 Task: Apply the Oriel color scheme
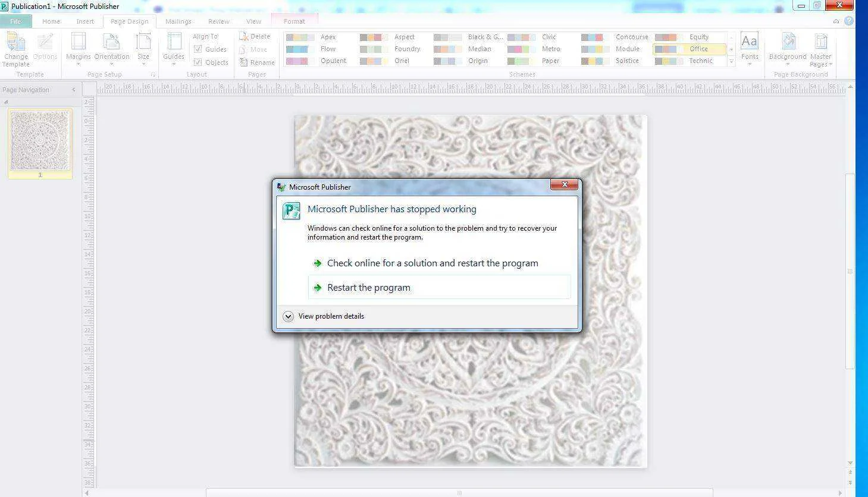pos(393,61)
